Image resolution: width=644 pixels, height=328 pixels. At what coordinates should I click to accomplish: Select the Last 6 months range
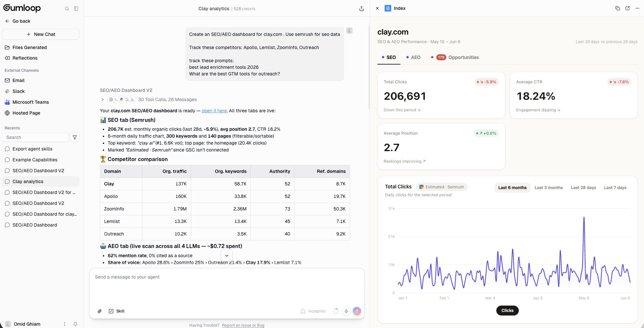[x=512, y=188]
